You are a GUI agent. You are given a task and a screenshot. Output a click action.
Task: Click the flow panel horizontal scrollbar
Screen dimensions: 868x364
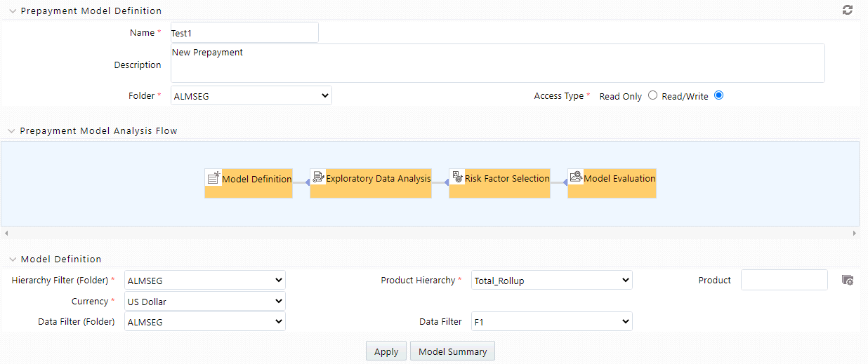pos(430,232)
